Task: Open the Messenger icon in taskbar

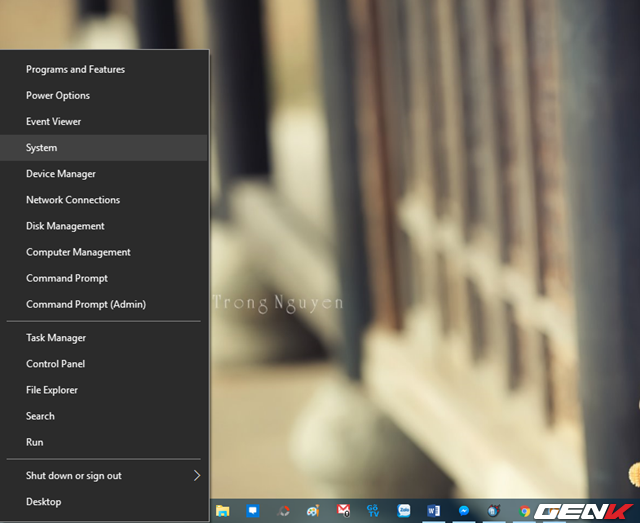Action: (464, 510)
